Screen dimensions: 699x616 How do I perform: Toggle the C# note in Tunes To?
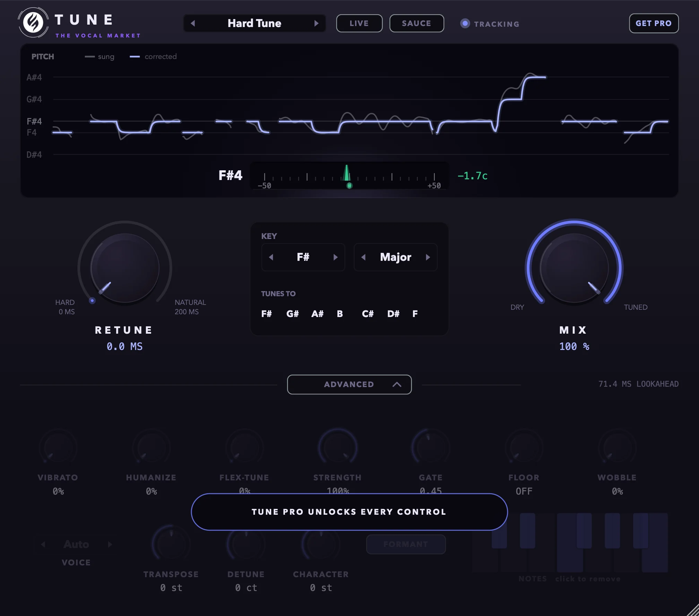(368, 314)
